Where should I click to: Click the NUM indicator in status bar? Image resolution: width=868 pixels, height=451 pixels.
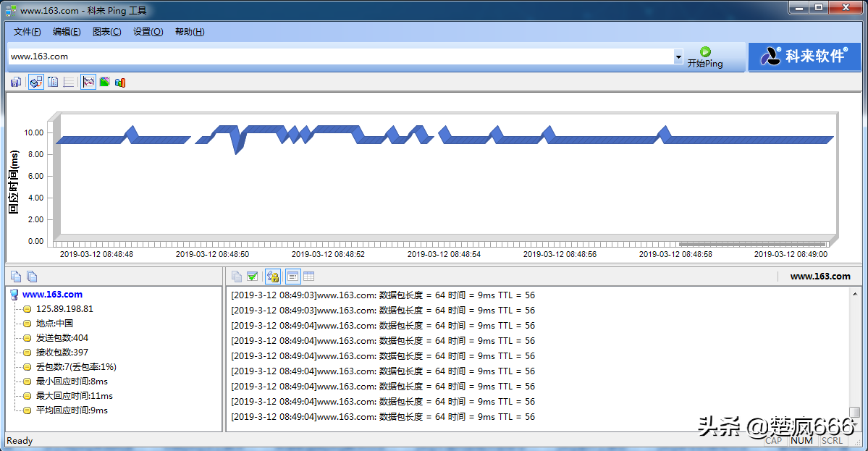(801, 440)
